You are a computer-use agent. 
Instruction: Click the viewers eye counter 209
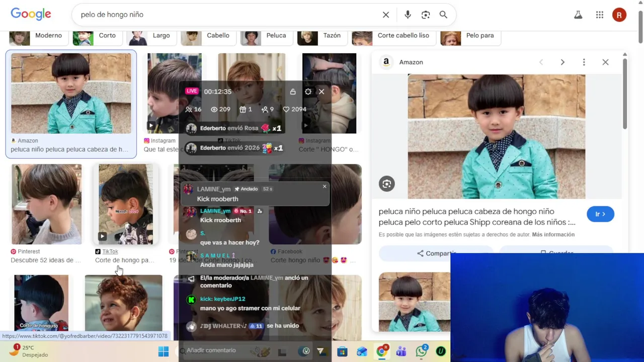220,109
